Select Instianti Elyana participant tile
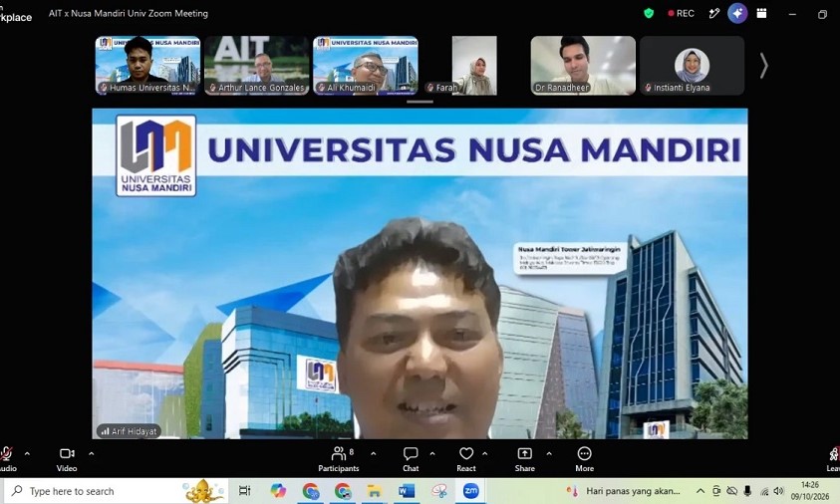The image size is (840, 504). coord(692,66)
